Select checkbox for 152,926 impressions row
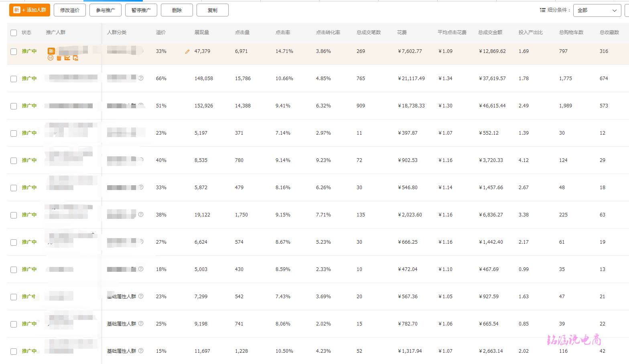The image size is (629, 364). click(x=14, y=106)
